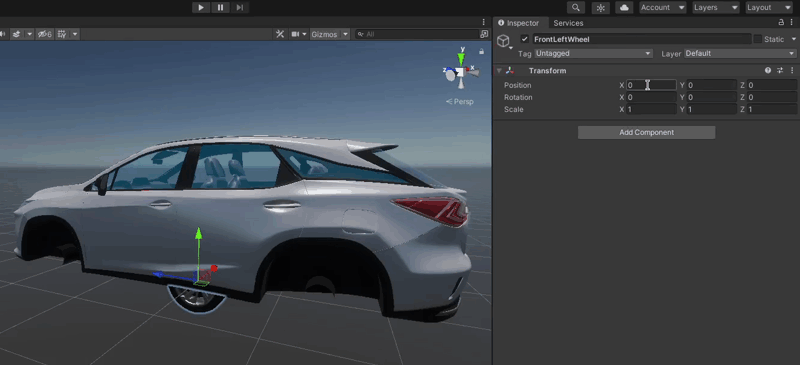Enable the Static checkbox
800x365 pixels.
point(758,39)
